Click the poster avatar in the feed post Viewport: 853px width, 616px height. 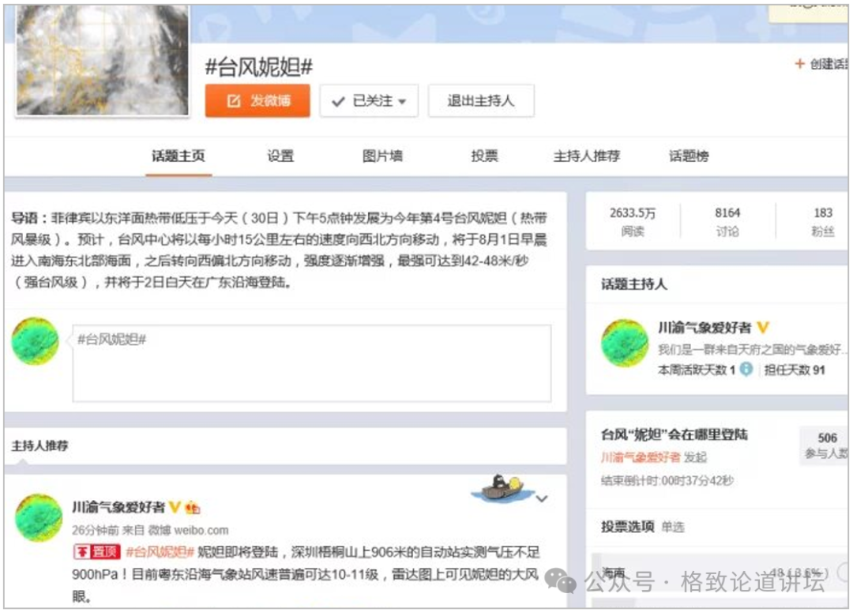[39, 517]
